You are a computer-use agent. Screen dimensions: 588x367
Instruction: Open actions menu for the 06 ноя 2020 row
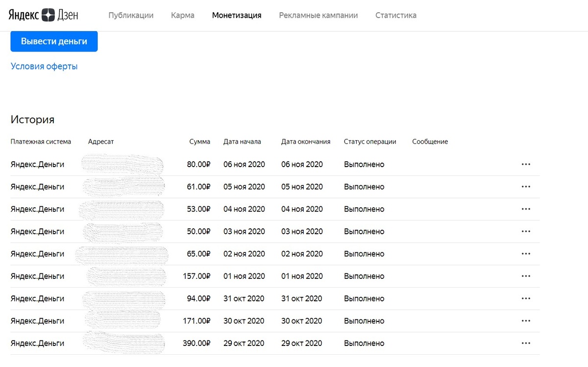[x=526, y=164]
